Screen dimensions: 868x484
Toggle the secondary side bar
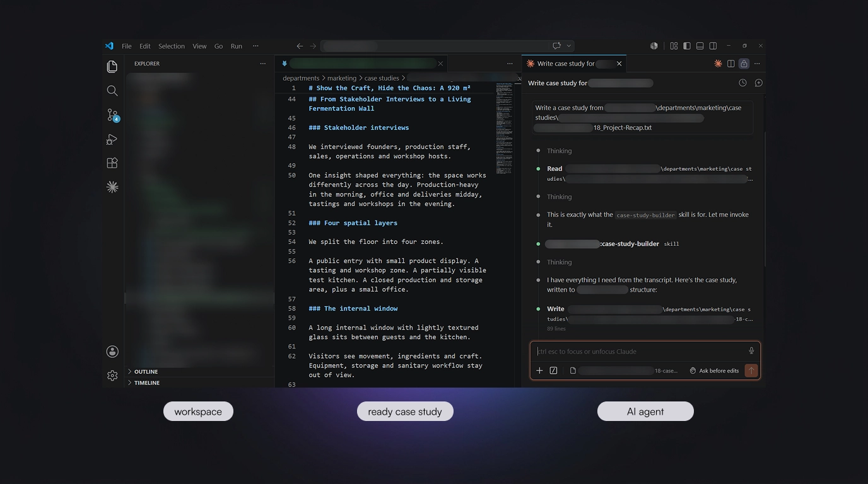click(x=713, y=46)
